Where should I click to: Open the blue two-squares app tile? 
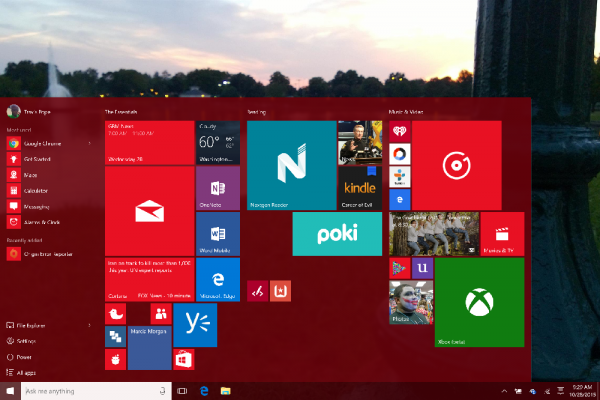pyautogui.click(x=116, y=336)
